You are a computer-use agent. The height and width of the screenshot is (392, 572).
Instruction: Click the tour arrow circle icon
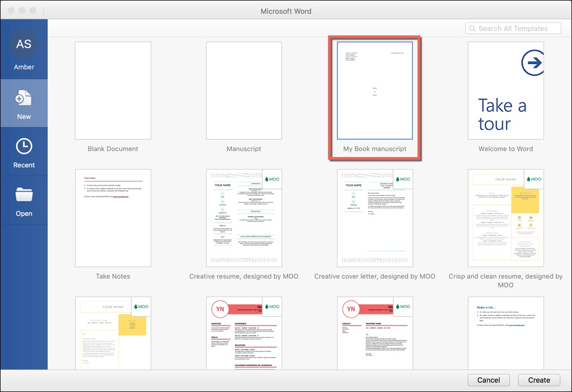tap(533, 63)
